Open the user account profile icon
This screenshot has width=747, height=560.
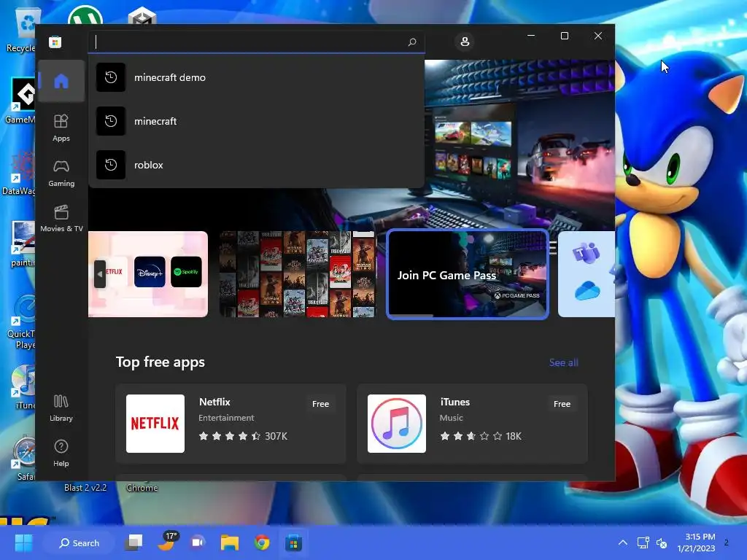[x=465, y=42]
